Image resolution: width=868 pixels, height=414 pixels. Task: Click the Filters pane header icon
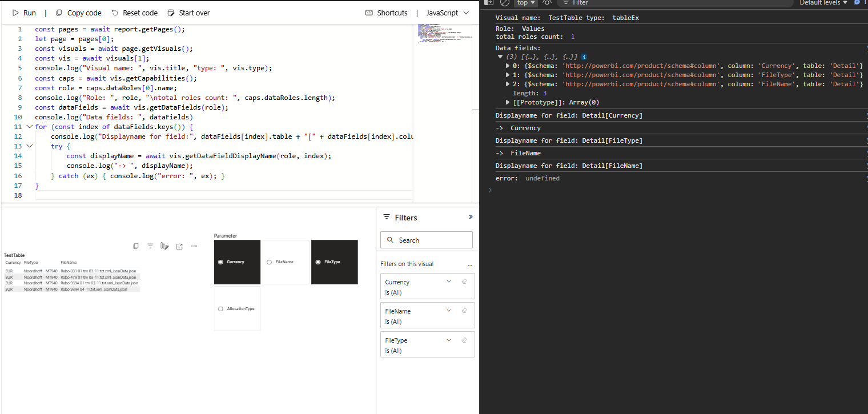pyautogui.click(x=387, y=217)
